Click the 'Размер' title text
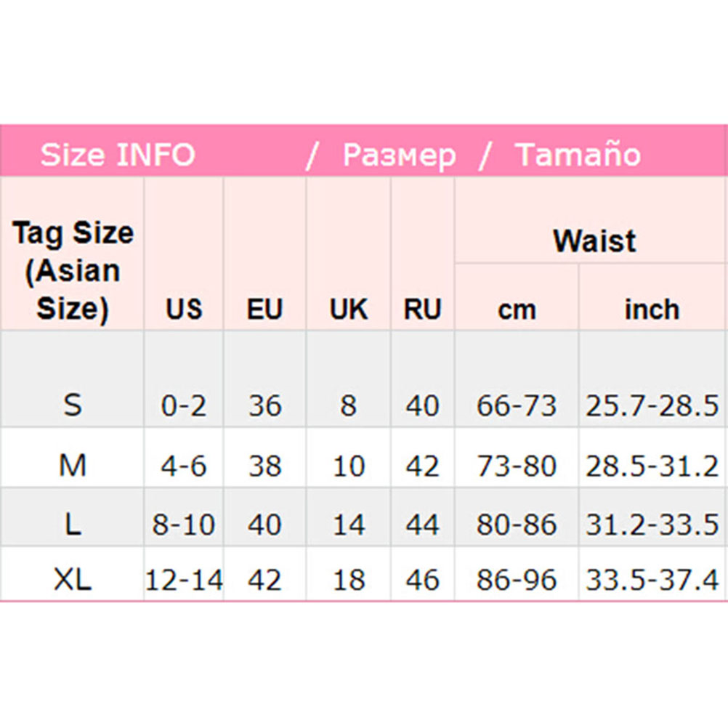Viewport: 728px width, 728px height. [399, 155]
